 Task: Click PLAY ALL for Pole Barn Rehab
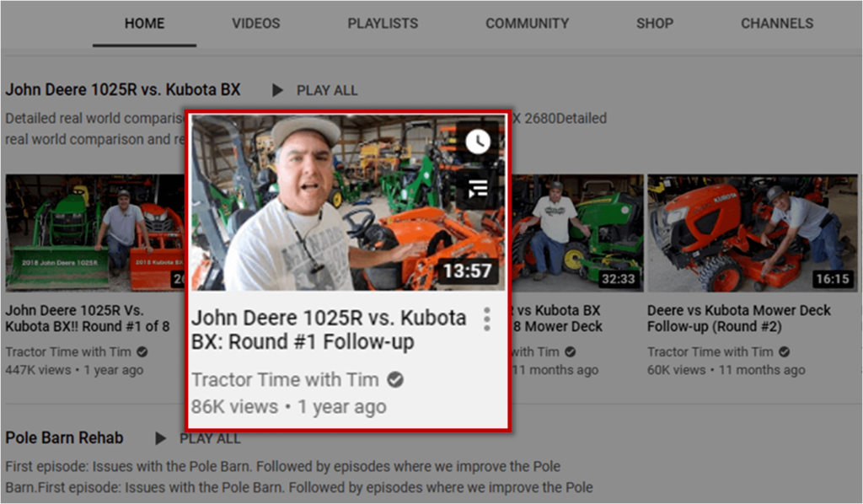[x=210, y=438]
